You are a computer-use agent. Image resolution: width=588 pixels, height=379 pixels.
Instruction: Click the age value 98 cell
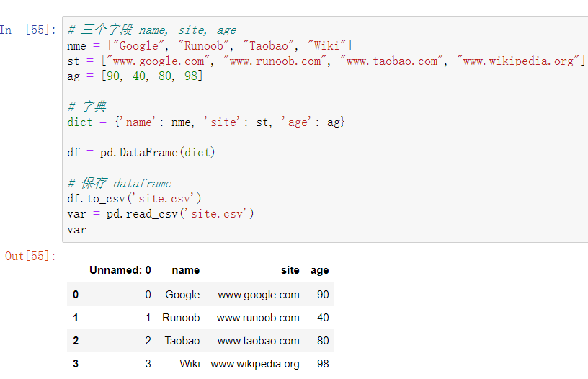tap(322, 364)
